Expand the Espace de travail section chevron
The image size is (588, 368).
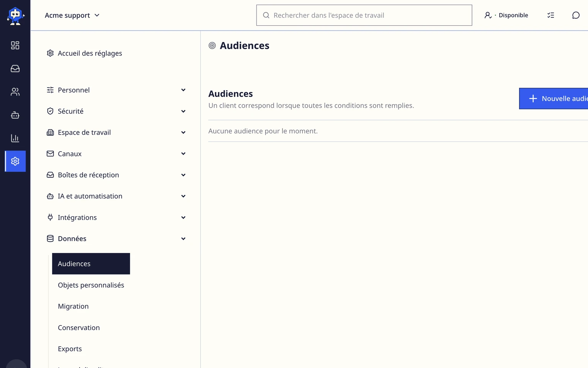point(183,133)
